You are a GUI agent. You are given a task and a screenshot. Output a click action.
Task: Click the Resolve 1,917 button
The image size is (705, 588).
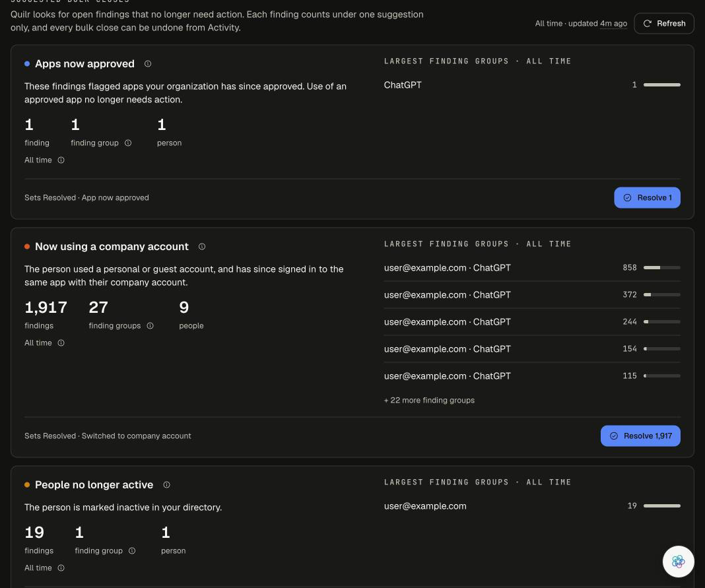point(640,436)
